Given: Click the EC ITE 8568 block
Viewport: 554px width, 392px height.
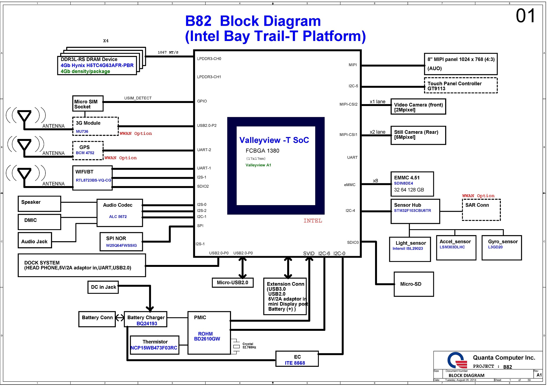Looking at the screenshot, I should [297, 359].
